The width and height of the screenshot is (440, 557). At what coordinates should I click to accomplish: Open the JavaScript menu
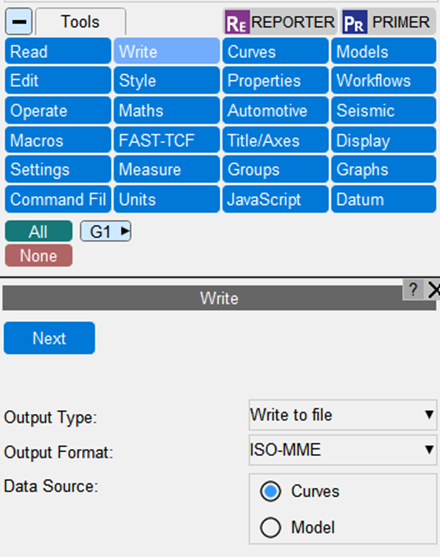tap(275, 199)
